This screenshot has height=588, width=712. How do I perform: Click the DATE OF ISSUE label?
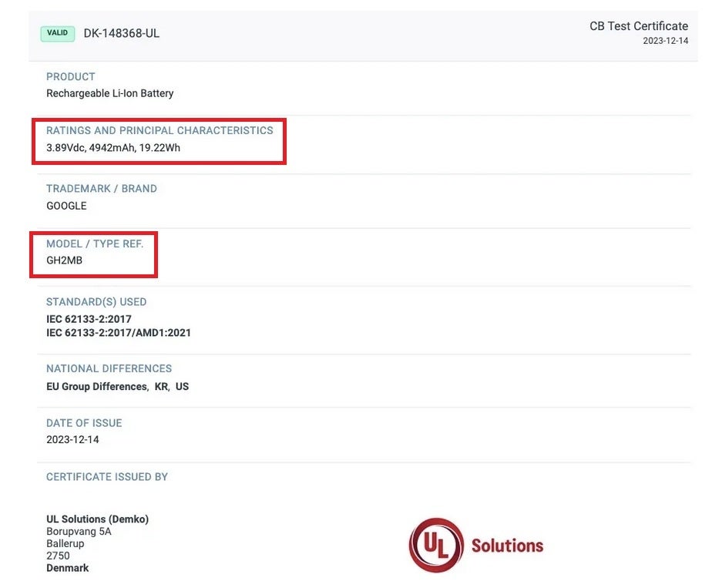click(84, 423)
